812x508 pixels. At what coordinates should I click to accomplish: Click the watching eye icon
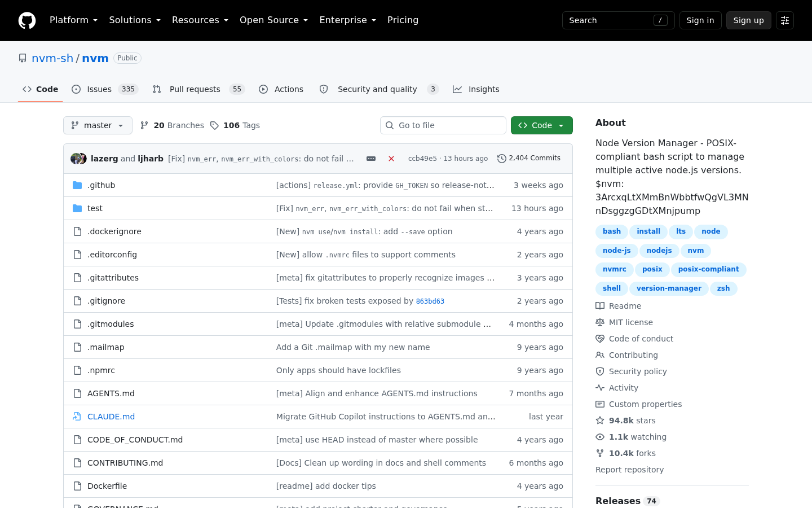click(600, 437)
